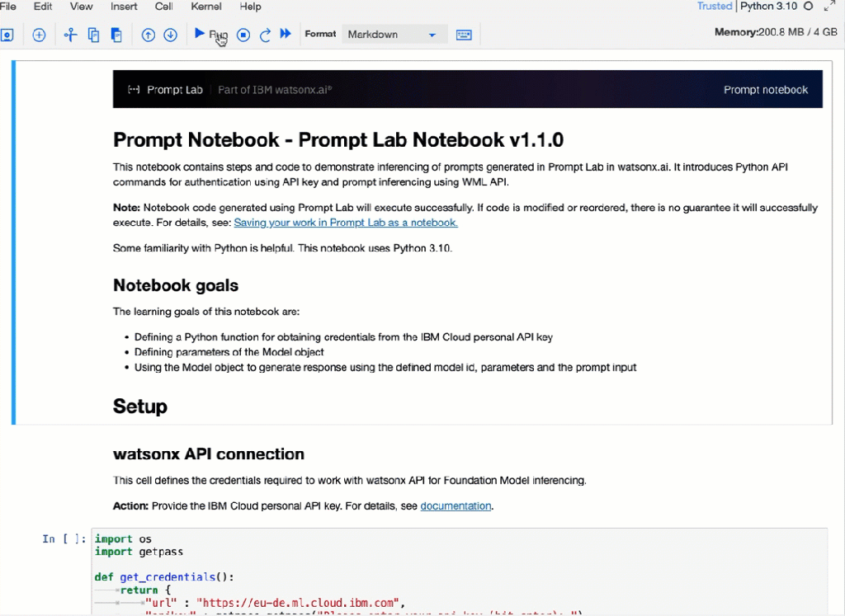Move selected cell up
The height and width of the screenshot is (616, 845).
point(149,35)
